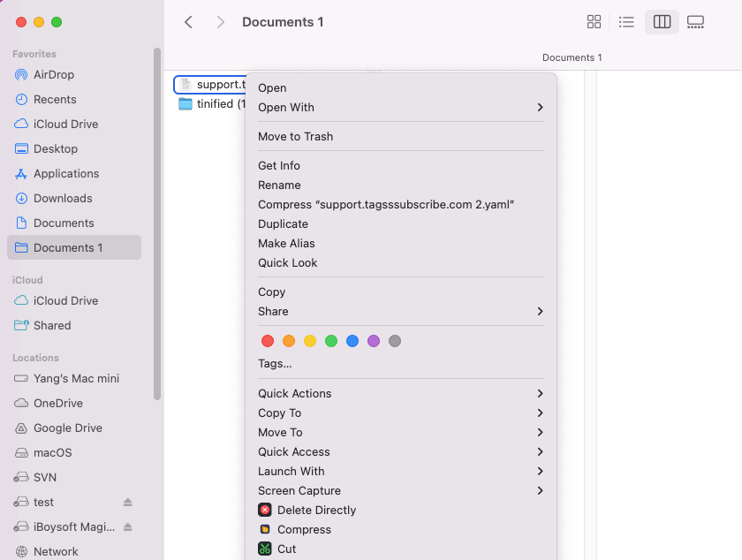Eject the test volume
742x560 pixels.
coord(127,502)
